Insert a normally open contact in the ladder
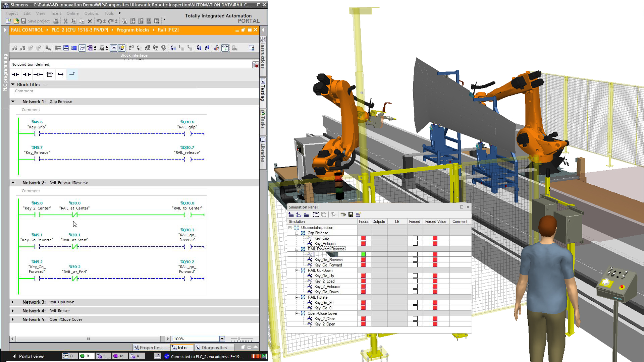The height and width of the screenshot is (362, 644). [x=15, y=74]
